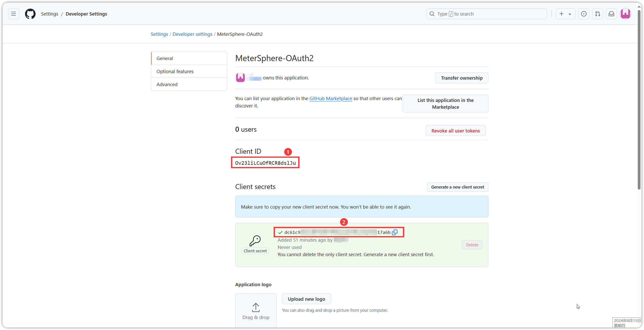Screen dimensions: 644x330
Task: Select the Advanced sidebar tab
Action: (x=189, y=84)
